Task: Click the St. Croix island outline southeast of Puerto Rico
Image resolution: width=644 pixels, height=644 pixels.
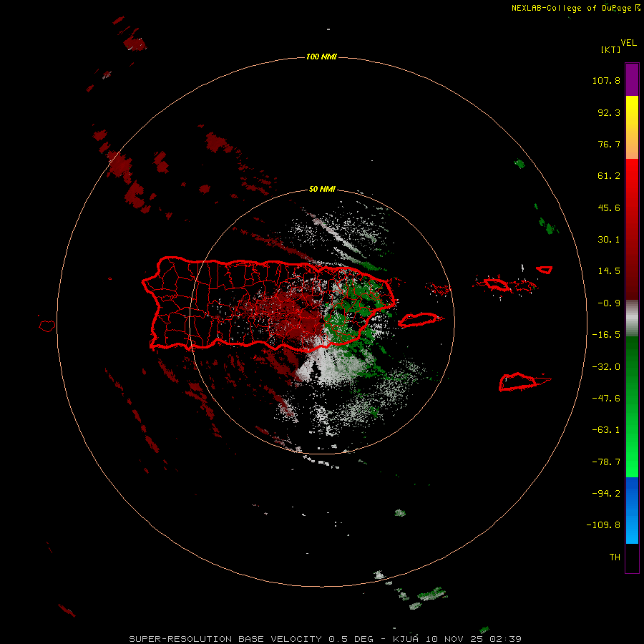Action: tap(519, 382)
